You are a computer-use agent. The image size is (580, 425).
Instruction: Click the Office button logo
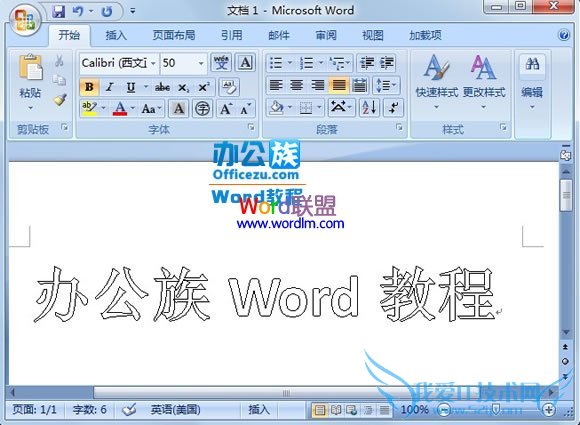pyautogui.click(x=24, y=19)
